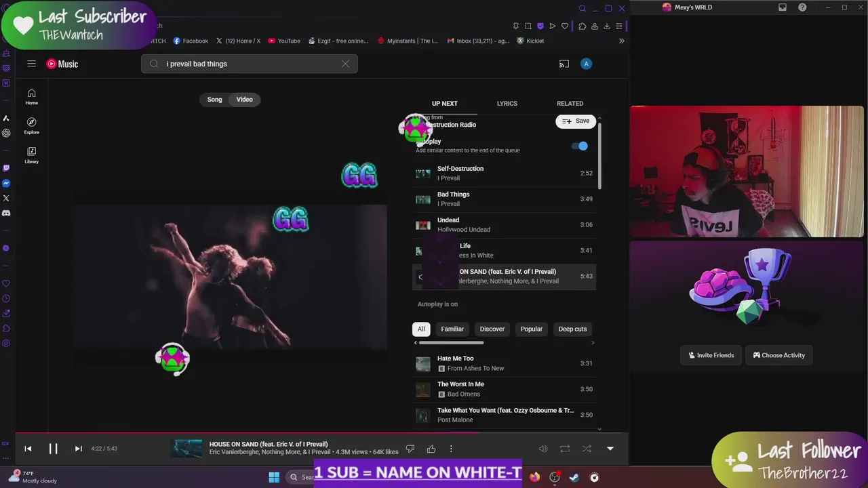Screen dimensions: 868x488
Task: Click the now playing album thumbnail
Action: [x=186, y=449]
